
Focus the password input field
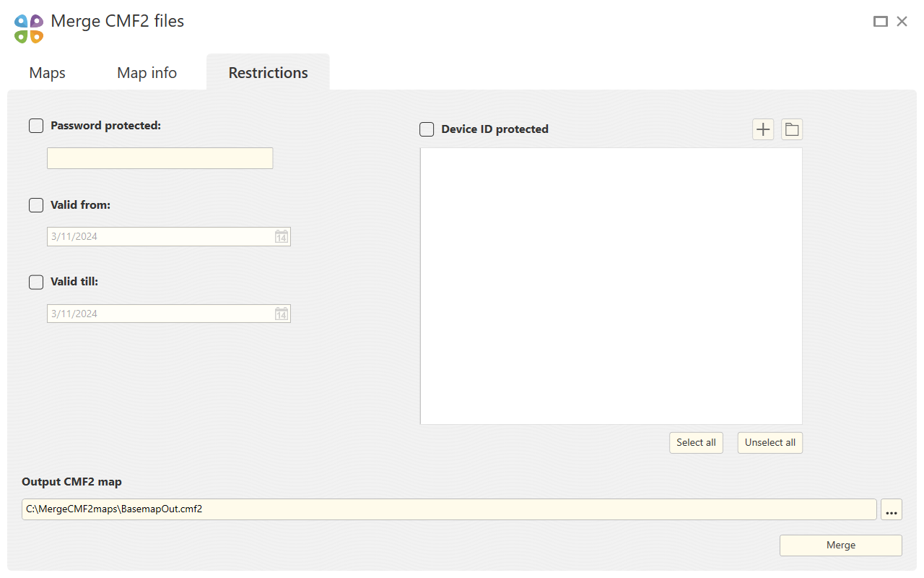point(160,158)
